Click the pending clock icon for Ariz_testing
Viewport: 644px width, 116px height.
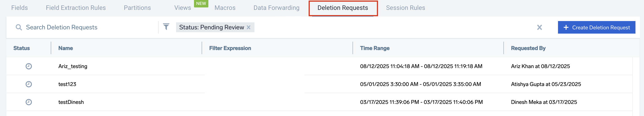pyautogui.click(x=29, y=66)
